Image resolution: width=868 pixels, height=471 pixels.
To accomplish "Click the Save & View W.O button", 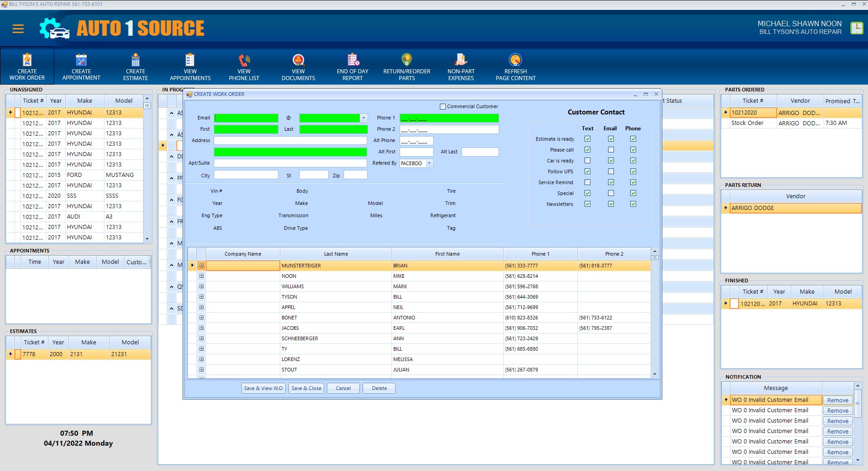I will coord(263,388).
